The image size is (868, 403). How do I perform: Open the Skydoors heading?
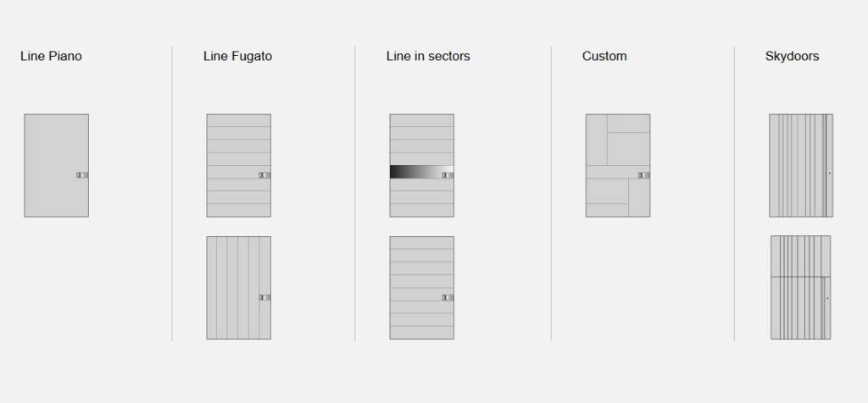(792, 57)
